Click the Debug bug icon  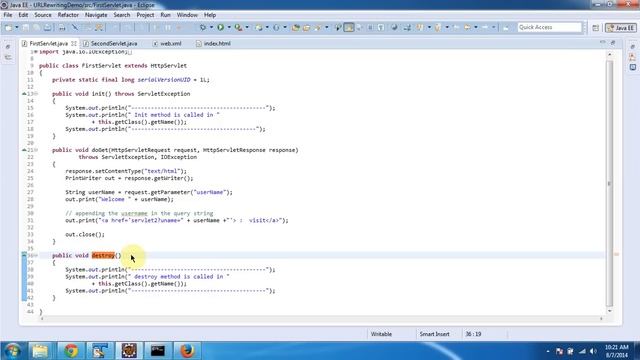coord(202,27)
